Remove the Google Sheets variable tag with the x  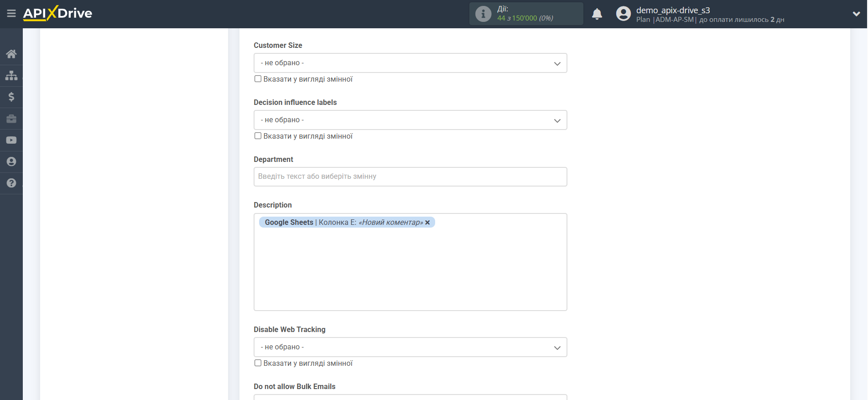427,223
